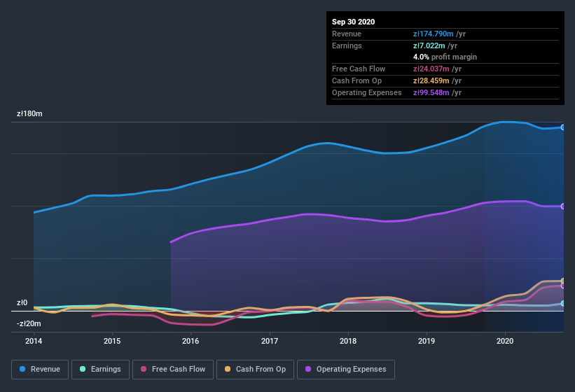
Task: Click the zł7.022m earnings value
Action: pyautogui.click(x=429, y=45)
